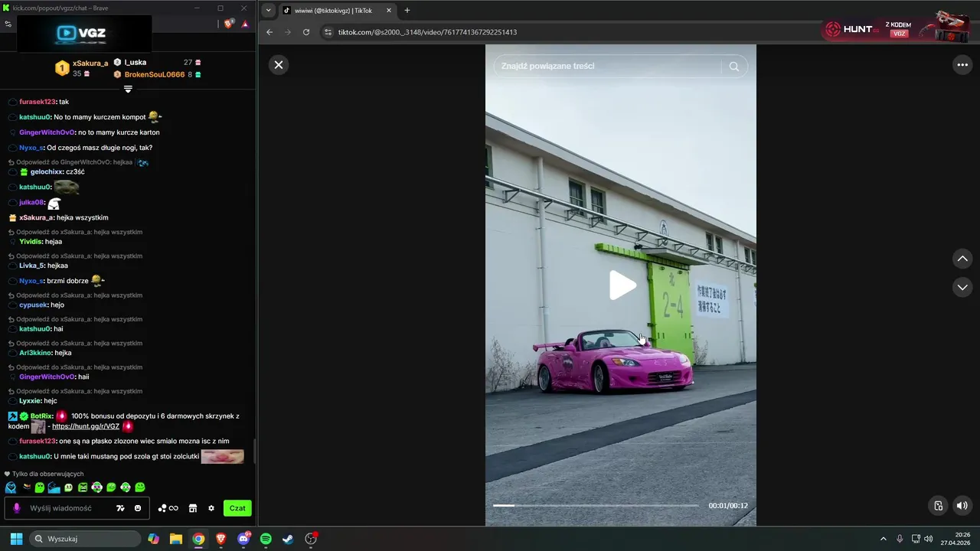Show hidden tray icons chevron

[x=883, y=539]
